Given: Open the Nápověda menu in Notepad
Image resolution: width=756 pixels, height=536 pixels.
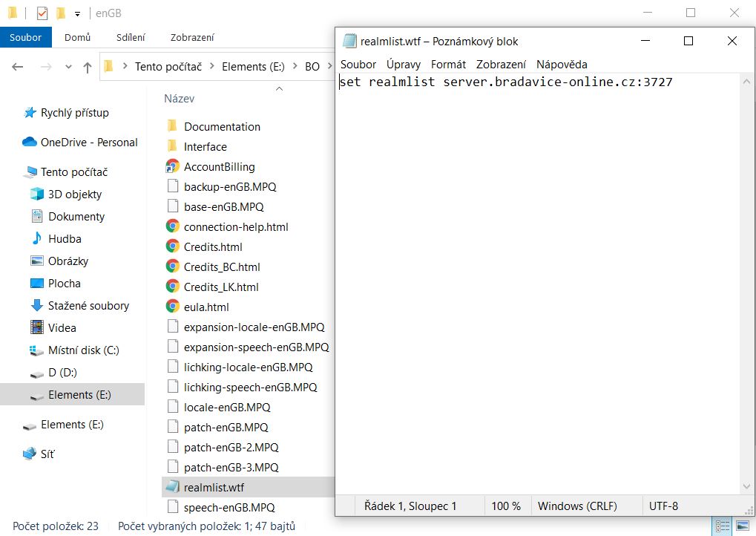Looking at the screenshot, I should (x=562, y=65).
